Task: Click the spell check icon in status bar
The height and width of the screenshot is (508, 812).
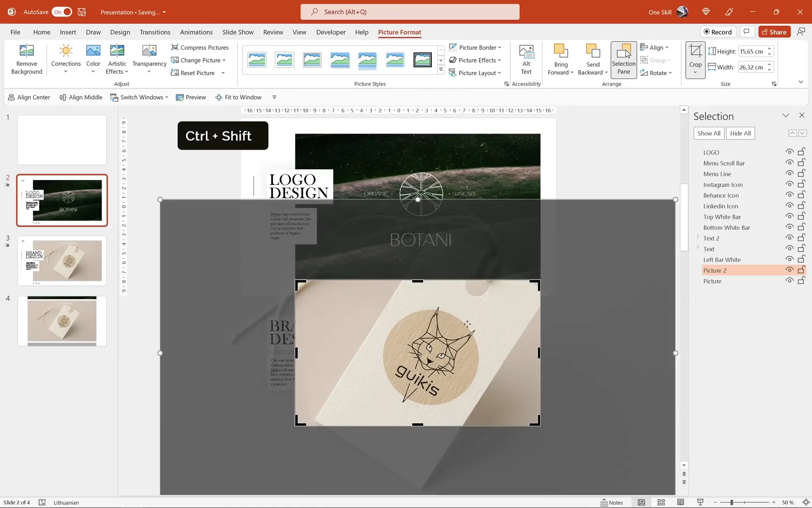Action: click(42, 502)
